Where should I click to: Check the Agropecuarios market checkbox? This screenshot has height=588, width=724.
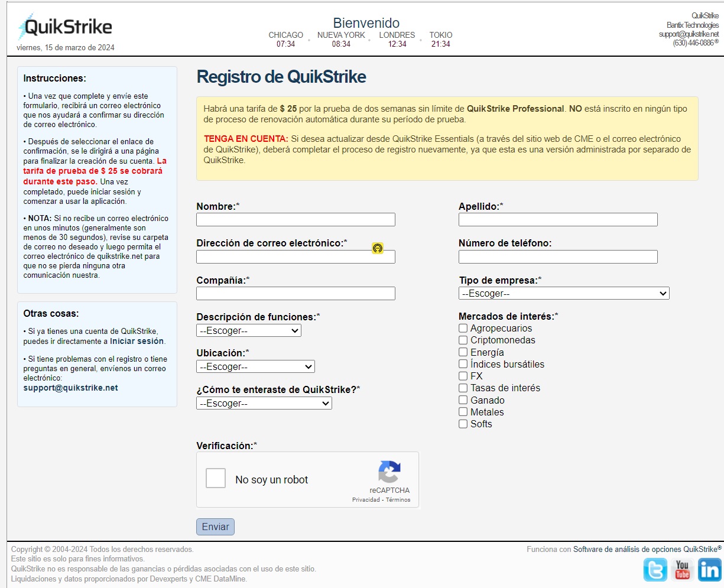463,328
